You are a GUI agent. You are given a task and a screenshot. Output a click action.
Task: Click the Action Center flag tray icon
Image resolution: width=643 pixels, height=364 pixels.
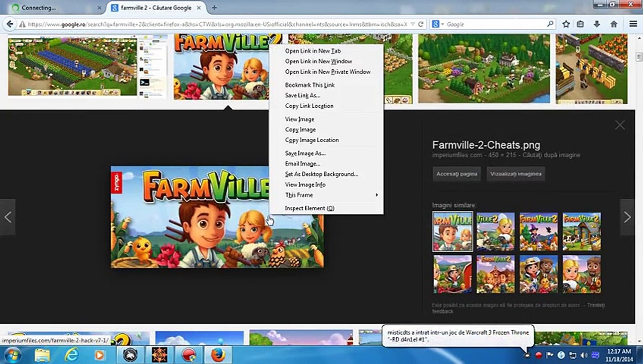tap(550, 355)
